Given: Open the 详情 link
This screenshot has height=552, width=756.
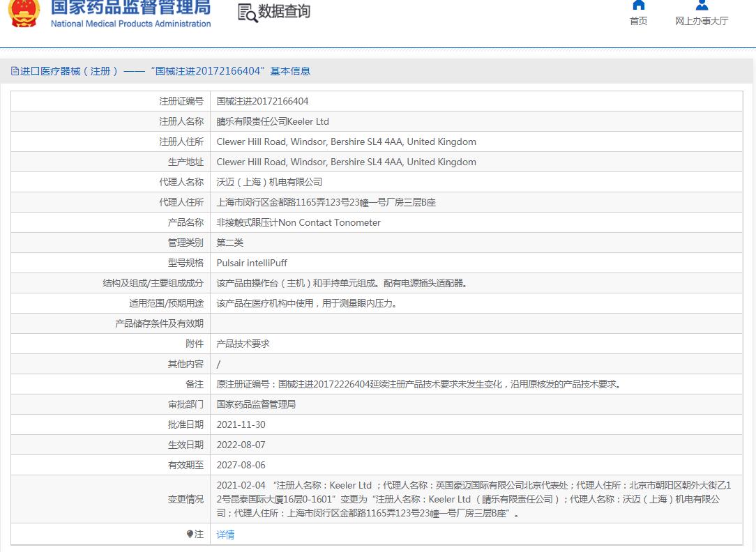Looking at the screenshot, I should (225, 534).
